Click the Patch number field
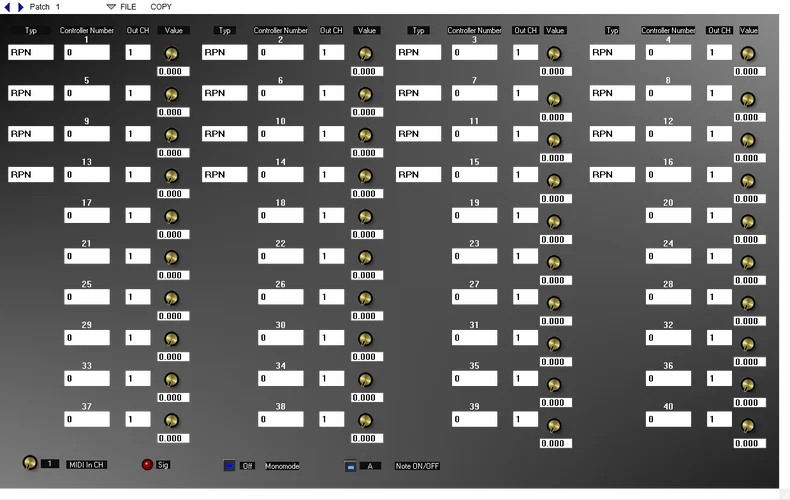790x500 pixels. (57, 7)
